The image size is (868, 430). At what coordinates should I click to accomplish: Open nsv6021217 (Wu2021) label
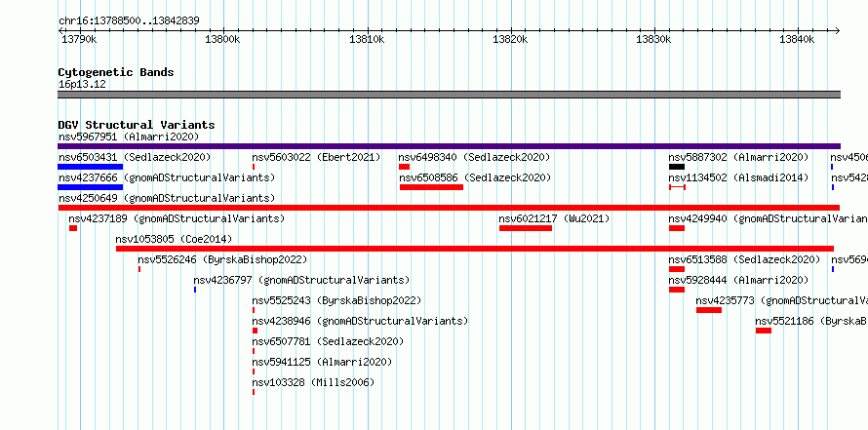coord(554,218)
